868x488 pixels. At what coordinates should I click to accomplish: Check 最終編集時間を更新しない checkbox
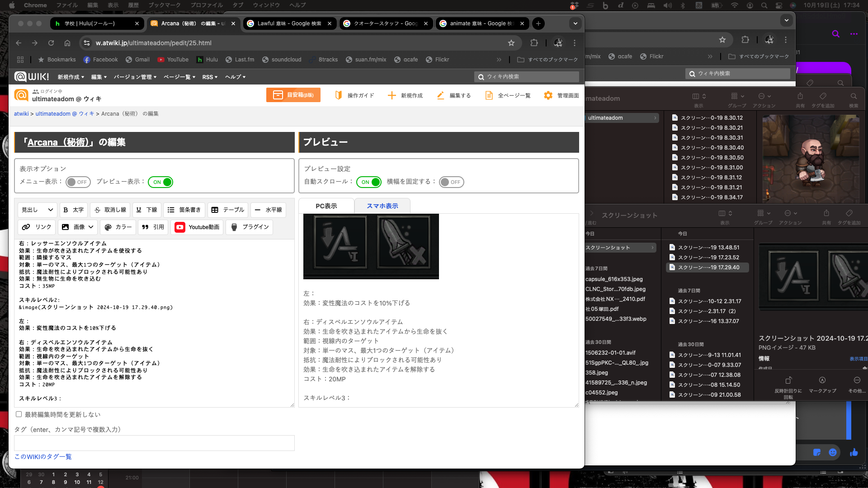(19, 414)
